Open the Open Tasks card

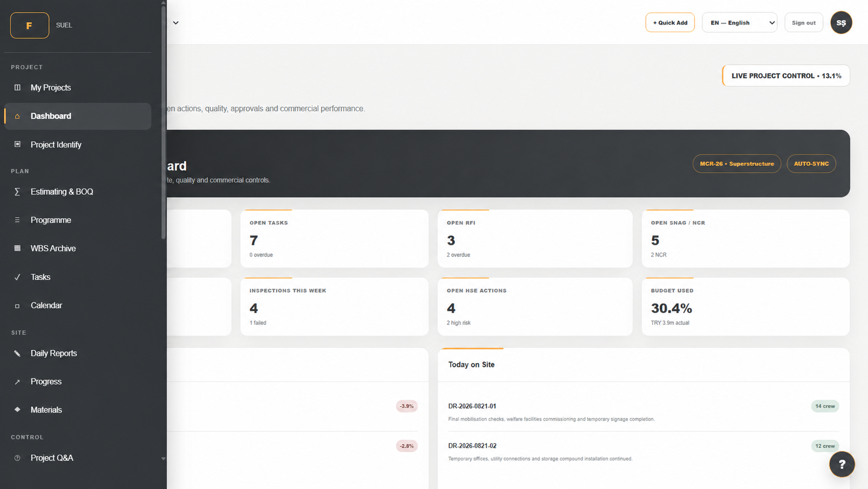pyautogui.click(x=334, y=239)
